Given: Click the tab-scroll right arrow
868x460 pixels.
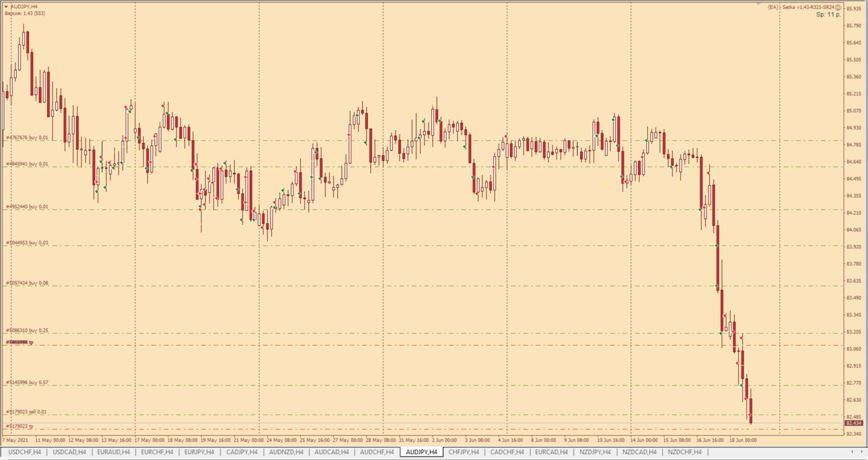Looking at the screenshot, I should pos(861,452).
